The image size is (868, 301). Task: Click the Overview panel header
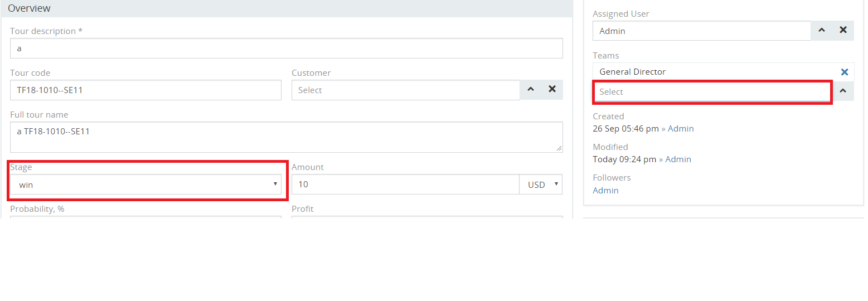point(287,8)
